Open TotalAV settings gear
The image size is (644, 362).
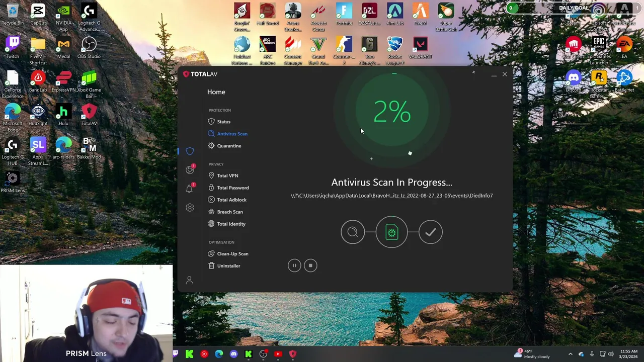coord(190,208)
